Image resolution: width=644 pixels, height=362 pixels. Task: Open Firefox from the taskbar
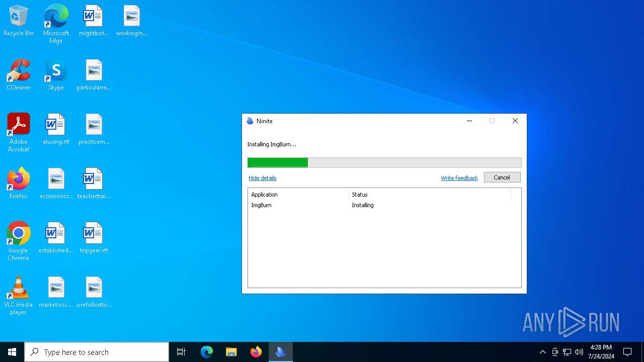[256, 352]
